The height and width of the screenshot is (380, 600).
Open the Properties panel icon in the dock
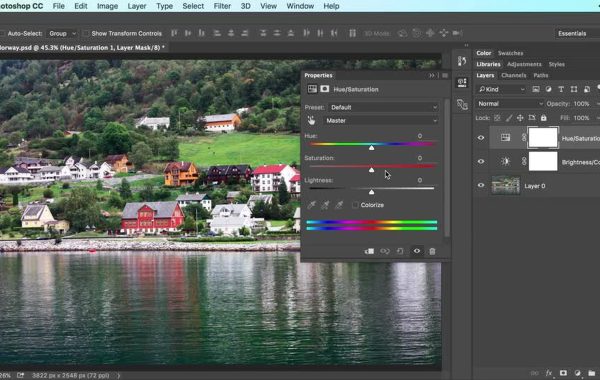(x=462, y=82)
